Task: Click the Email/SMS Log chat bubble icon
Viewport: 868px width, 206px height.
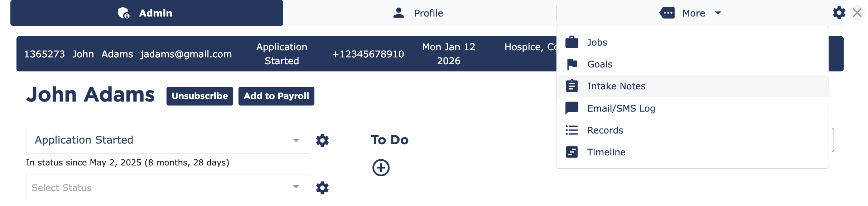Action: click(572, 108)
